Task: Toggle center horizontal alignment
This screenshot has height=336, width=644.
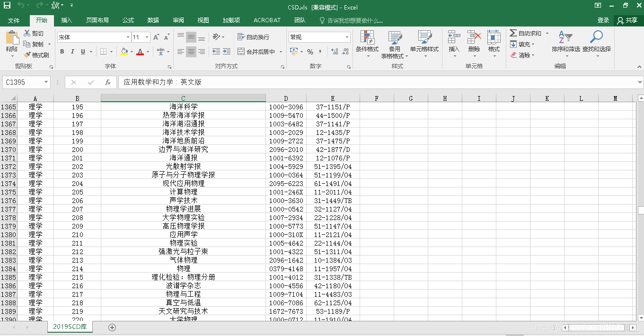Action: (191, 52)
